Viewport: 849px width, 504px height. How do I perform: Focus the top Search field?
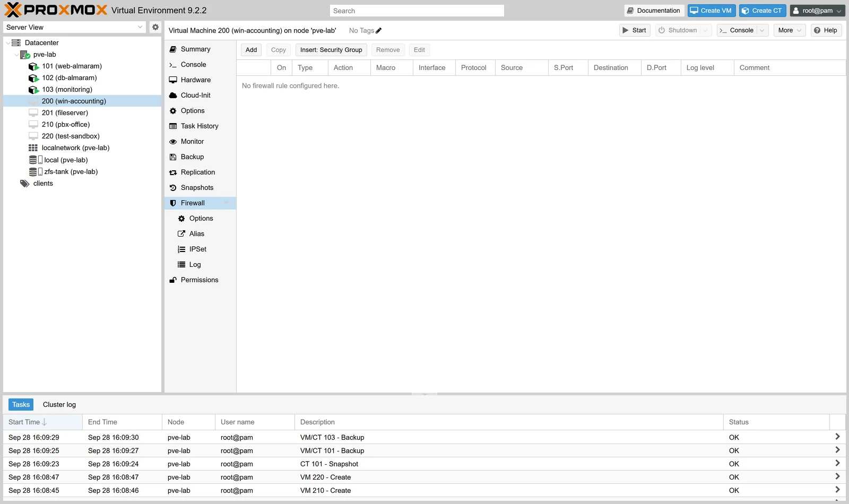pos(417,11)
